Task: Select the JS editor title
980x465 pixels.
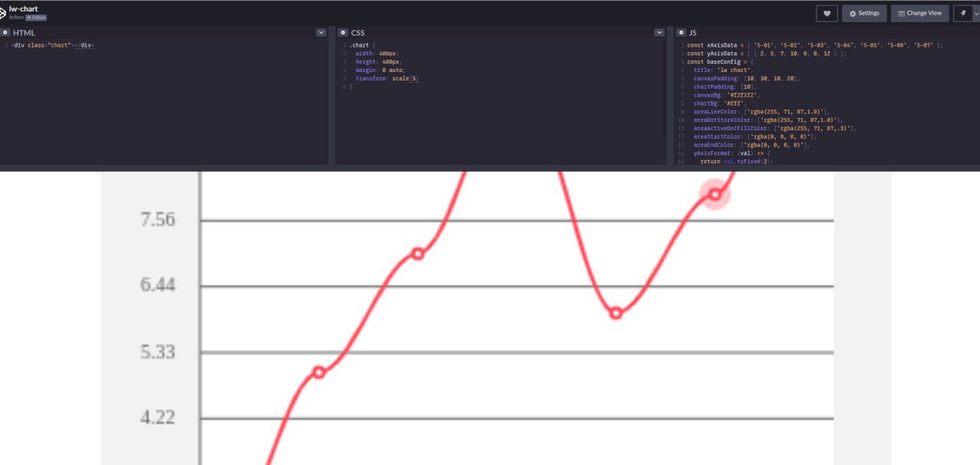Action: pos(693,33)
